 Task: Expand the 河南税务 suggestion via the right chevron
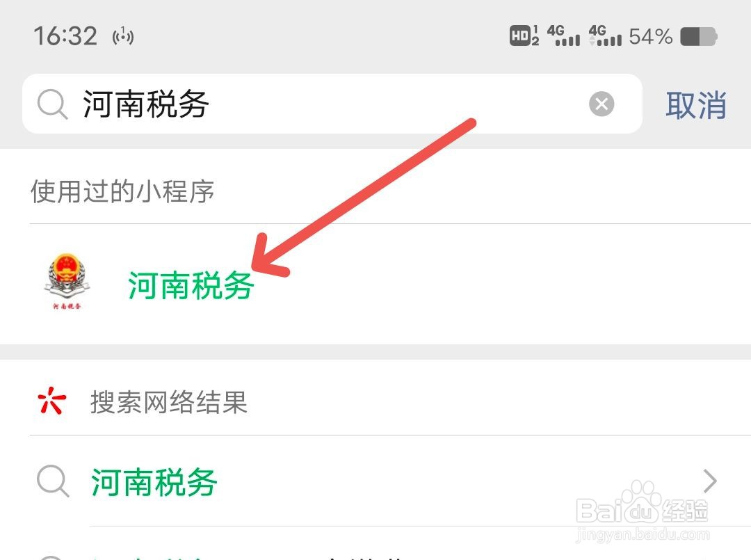tap(710, 481)
